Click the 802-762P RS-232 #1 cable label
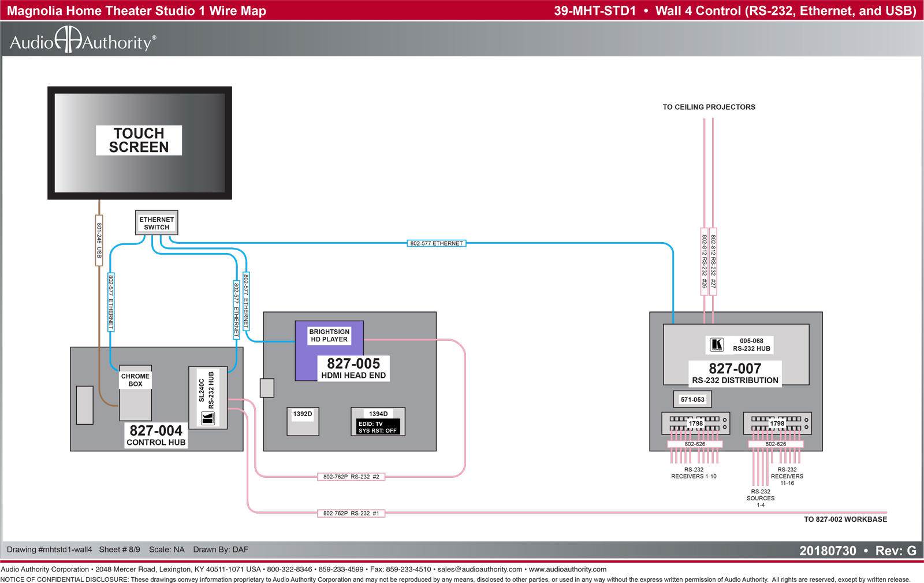 click(x=351, y=513)
